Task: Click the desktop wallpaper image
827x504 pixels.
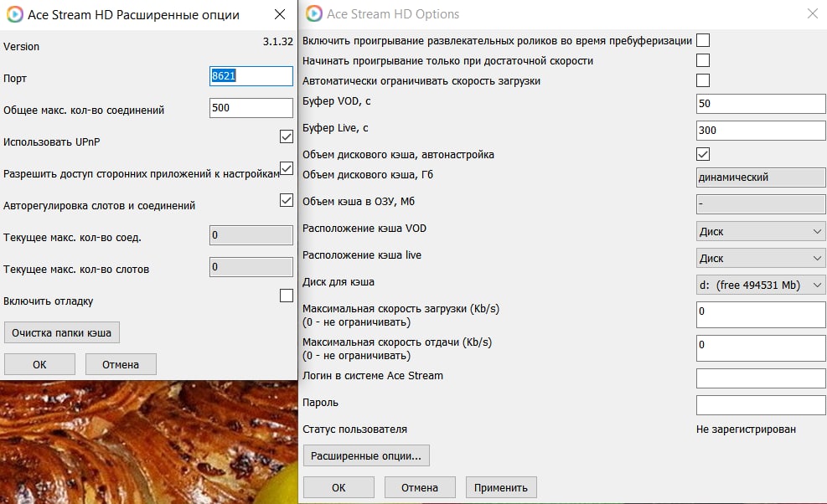Action: (149, 442)
